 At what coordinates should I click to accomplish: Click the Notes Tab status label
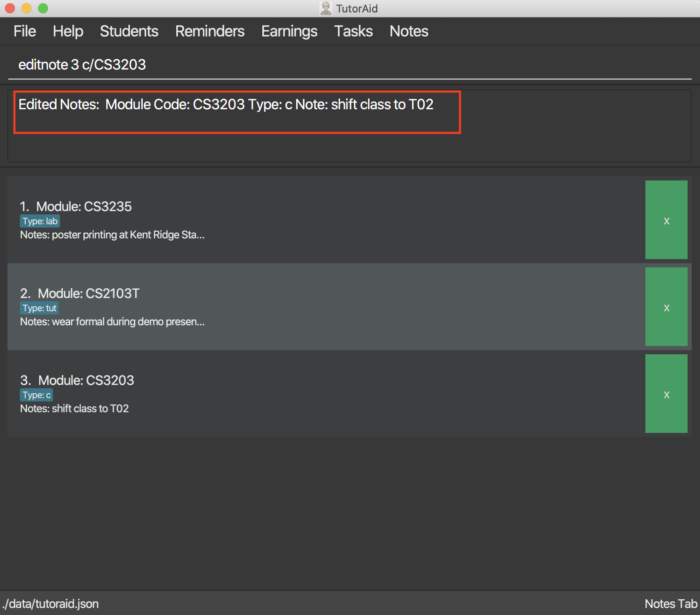[671, 604]
